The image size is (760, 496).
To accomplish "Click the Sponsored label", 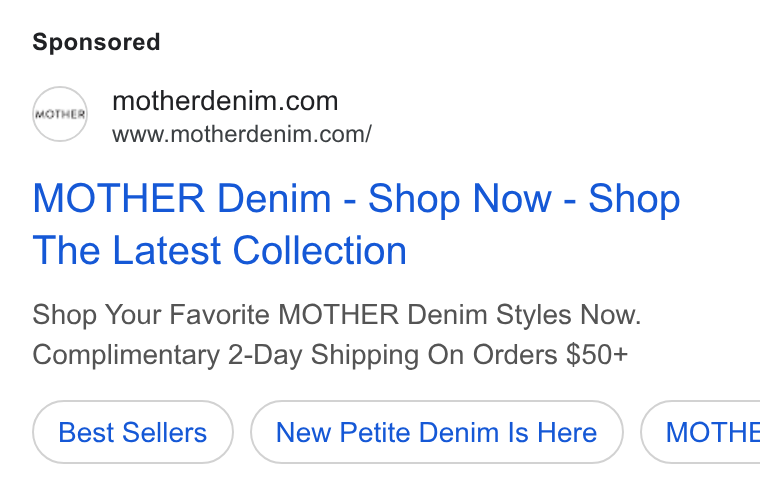I will (x=96, y=42).
